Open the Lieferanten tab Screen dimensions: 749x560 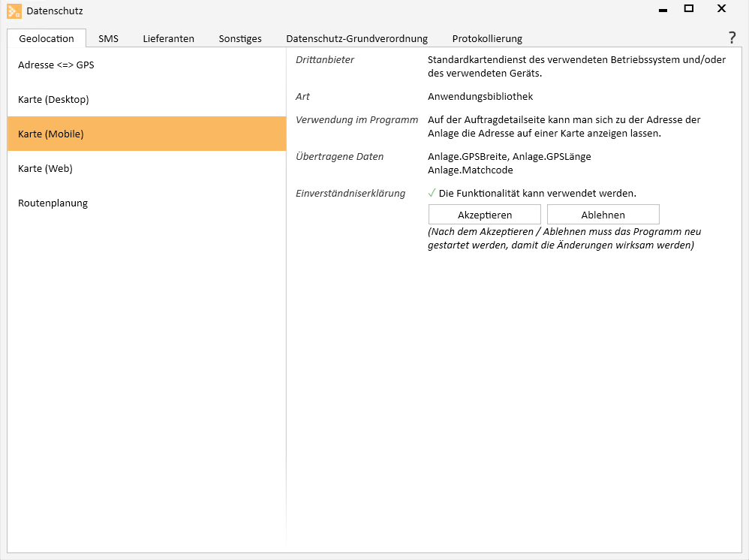coord(169,38)
